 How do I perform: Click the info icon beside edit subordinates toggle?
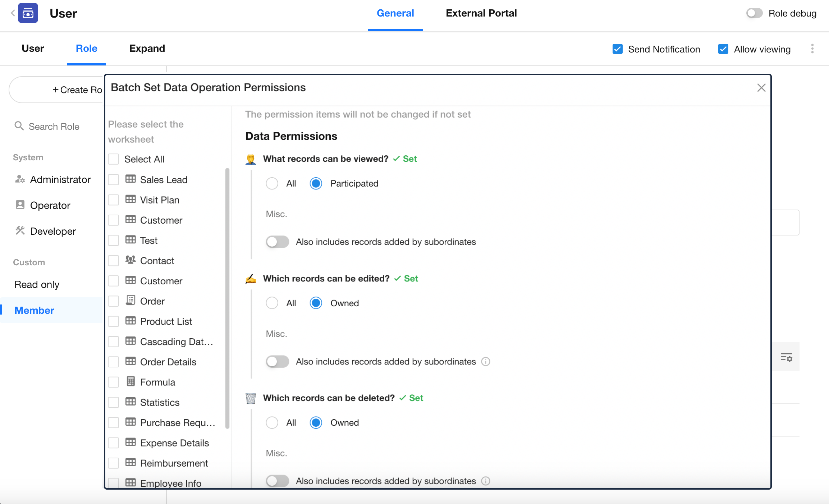point(485,362)
